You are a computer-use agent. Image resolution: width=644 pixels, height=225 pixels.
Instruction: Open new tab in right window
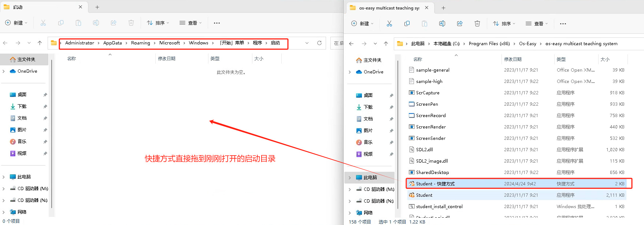click(443, 8)
